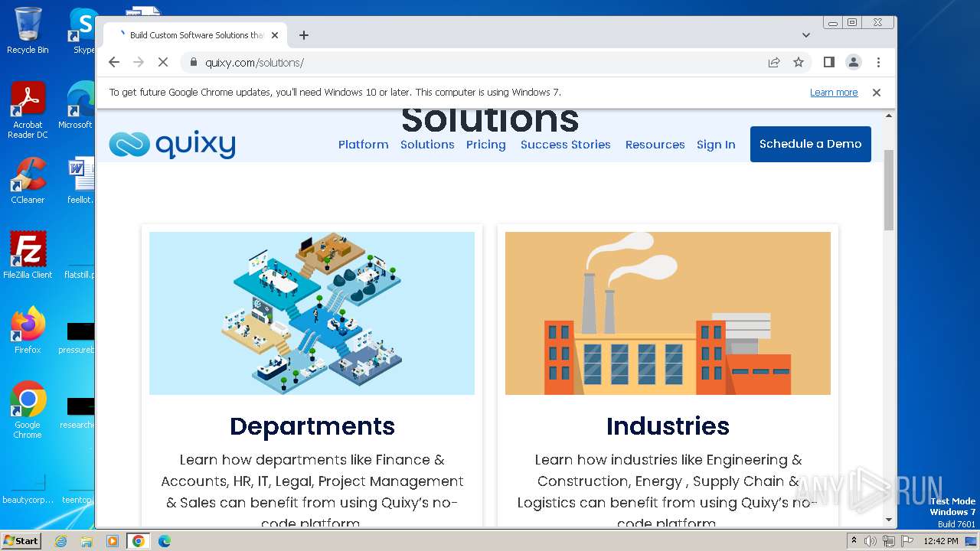Screen dimensions: 980x551
Task: Open the Resources menu
Action: coord(655,145)
